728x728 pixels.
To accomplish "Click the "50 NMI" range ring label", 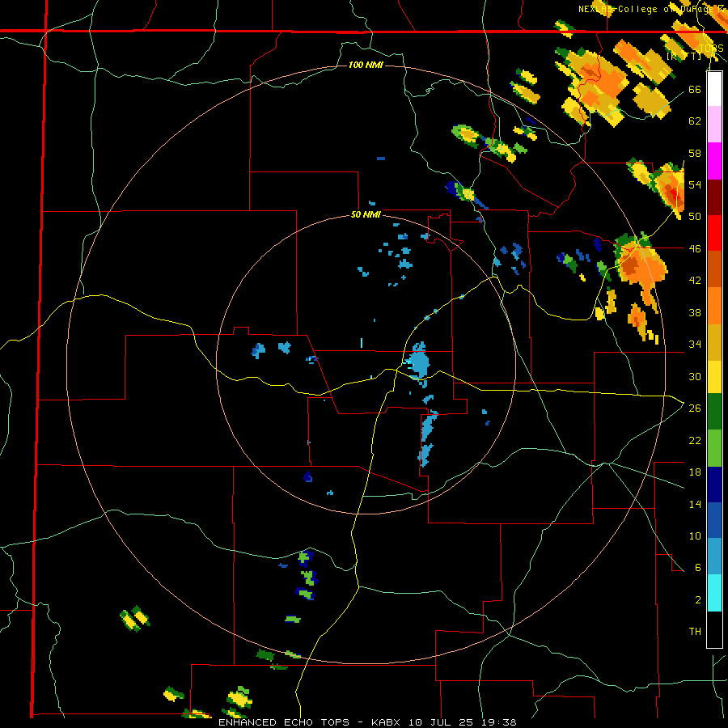I will [366, 214].
